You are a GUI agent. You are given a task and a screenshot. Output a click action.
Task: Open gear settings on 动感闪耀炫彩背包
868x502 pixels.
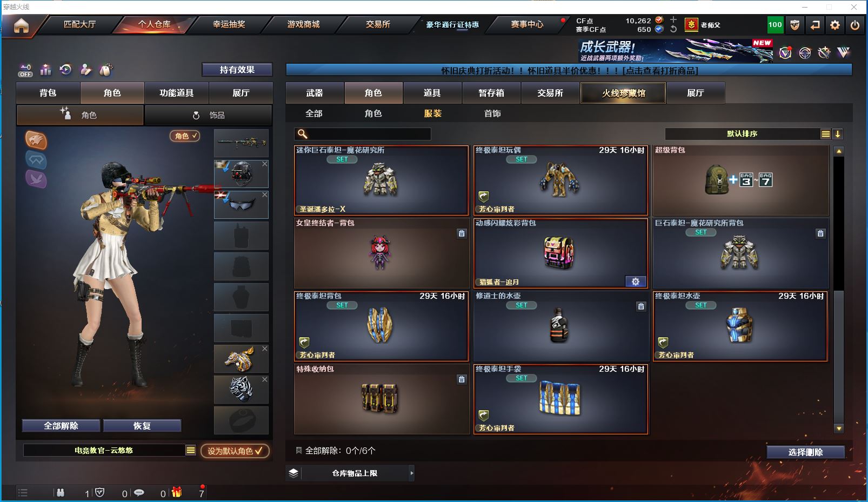tap(636, 282)
